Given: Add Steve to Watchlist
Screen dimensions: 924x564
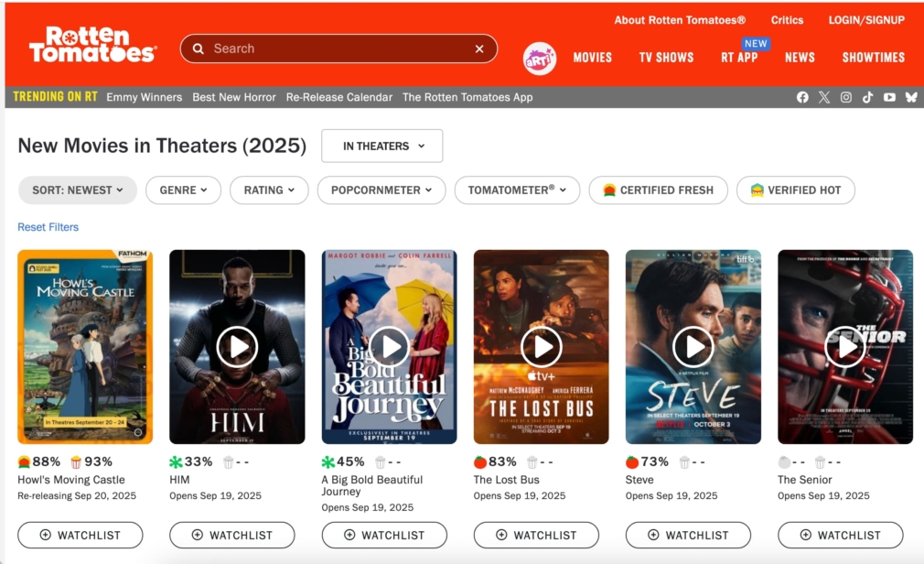Looking at the screenshot, I should (x=688, y=535).
